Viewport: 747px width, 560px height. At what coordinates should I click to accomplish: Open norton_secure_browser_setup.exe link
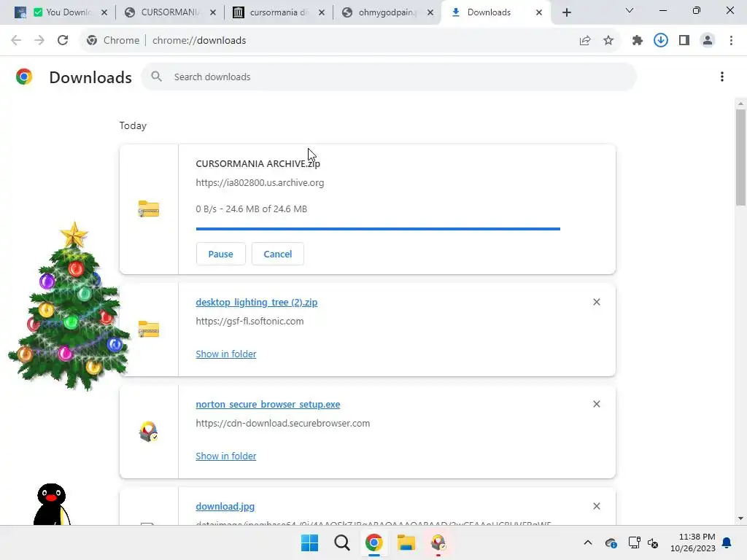pos(268,404)
